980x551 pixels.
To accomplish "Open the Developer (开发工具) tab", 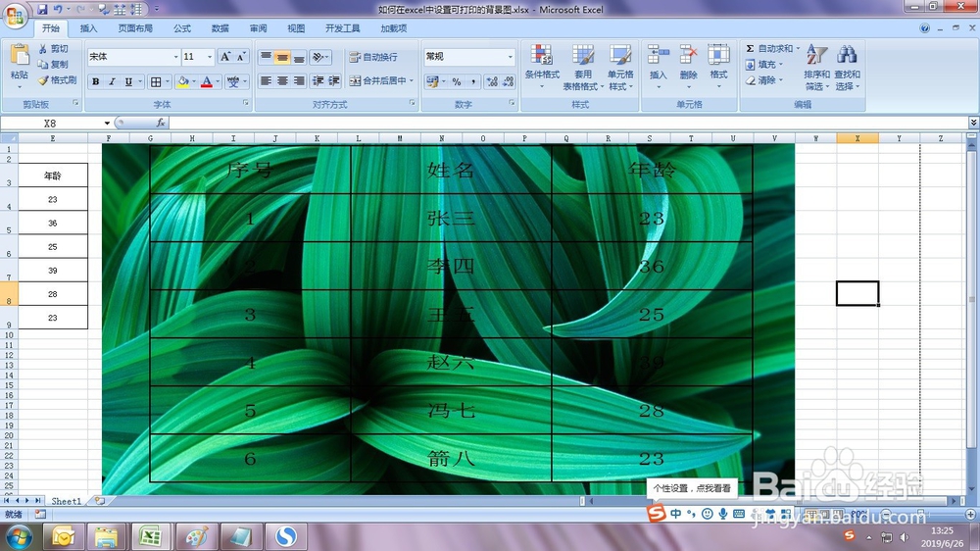I will coord(342,28).
